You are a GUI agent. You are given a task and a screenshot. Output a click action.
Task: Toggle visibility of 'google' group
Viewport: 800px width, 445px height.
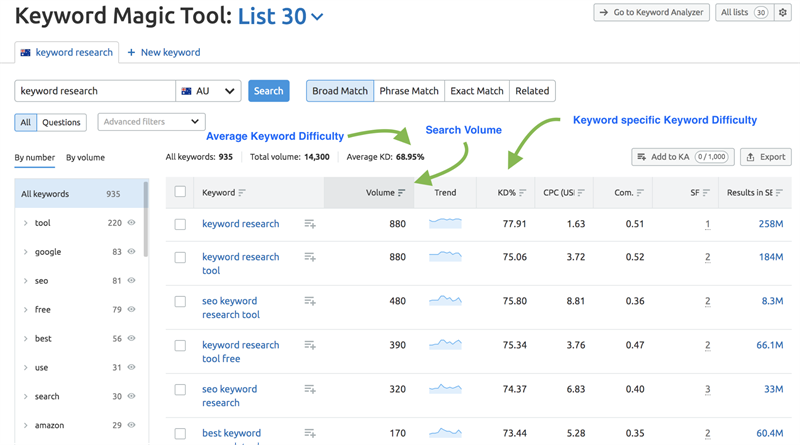click(131, 252)
